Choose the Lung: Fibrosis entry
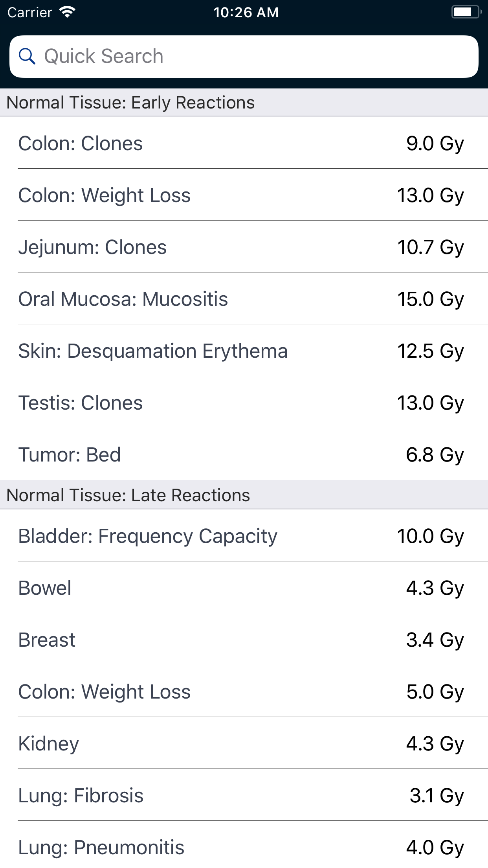Image resolution: width=488 pixels, height=868 pixels. pyautogui.click(x=244, y=795)
